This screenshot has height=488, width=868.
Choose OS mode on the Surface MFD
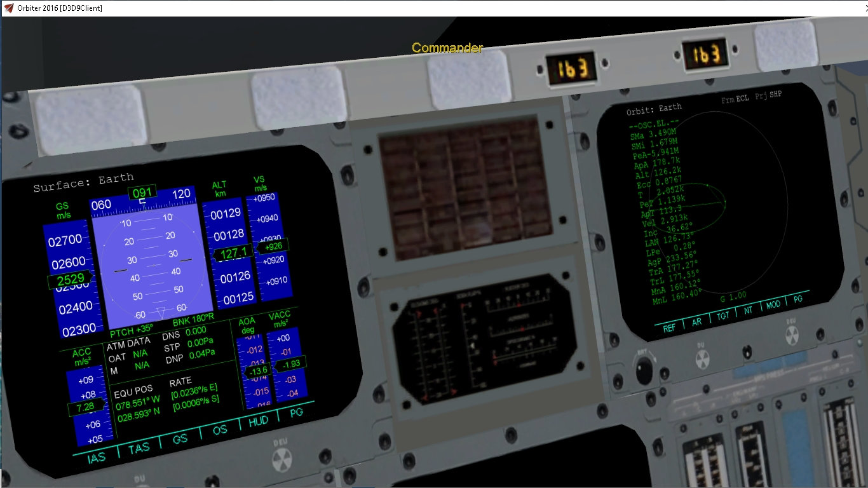[x=220, y=430]
